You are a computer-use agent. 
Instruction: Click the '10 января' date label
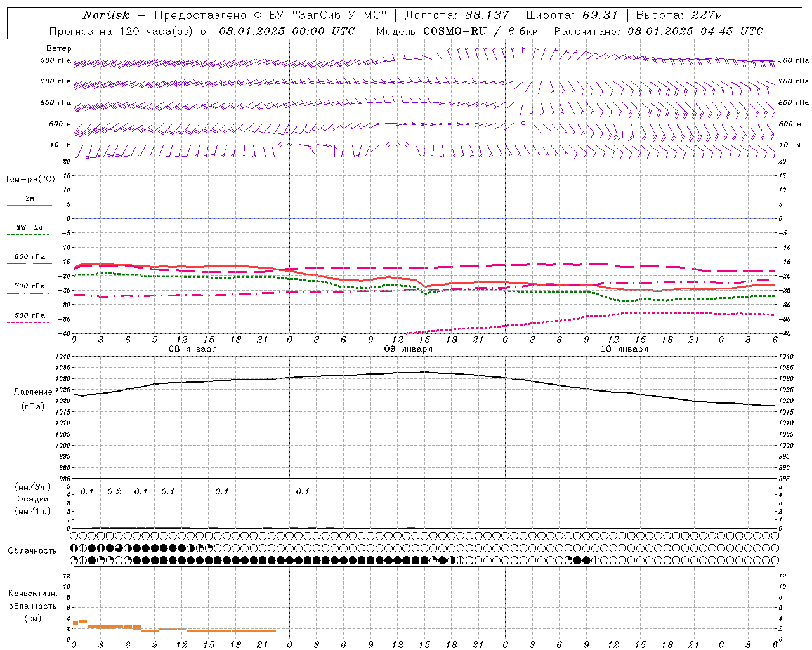pos(624,349)
